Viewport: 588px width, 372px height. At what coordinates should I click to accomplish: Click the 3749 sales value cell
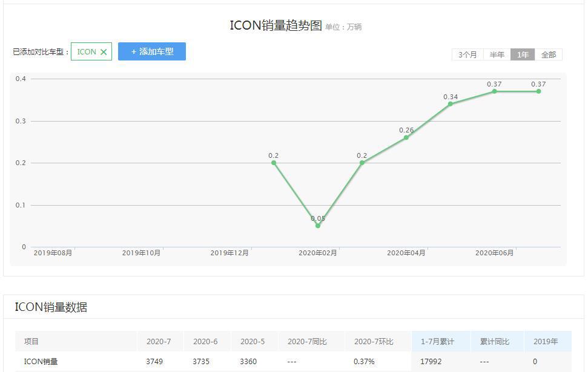(x=154, y=362)
